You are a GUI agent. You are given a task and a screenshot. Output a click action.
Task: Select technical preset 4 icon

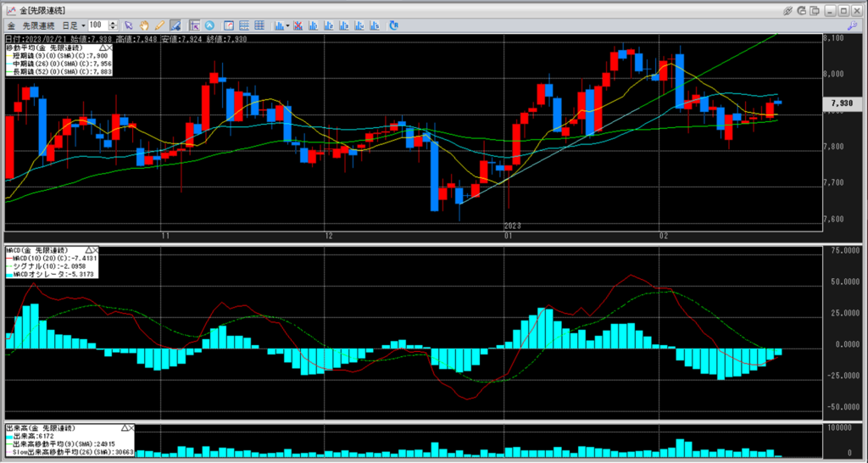coord(359,25)
